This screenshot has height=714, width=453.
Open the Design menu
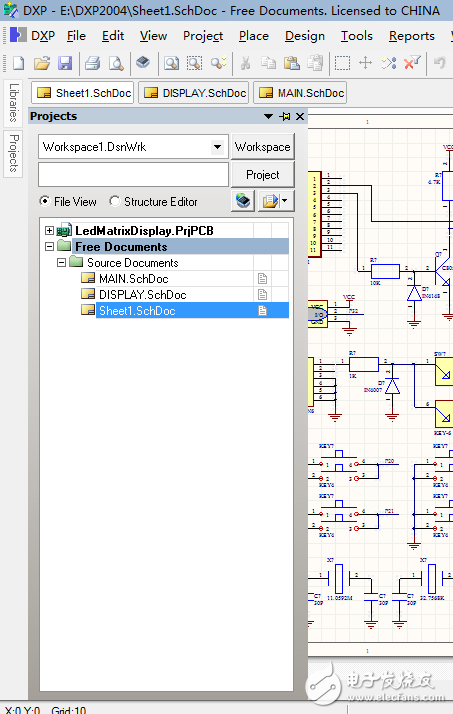pyautogui.click(x=305, y=36)
